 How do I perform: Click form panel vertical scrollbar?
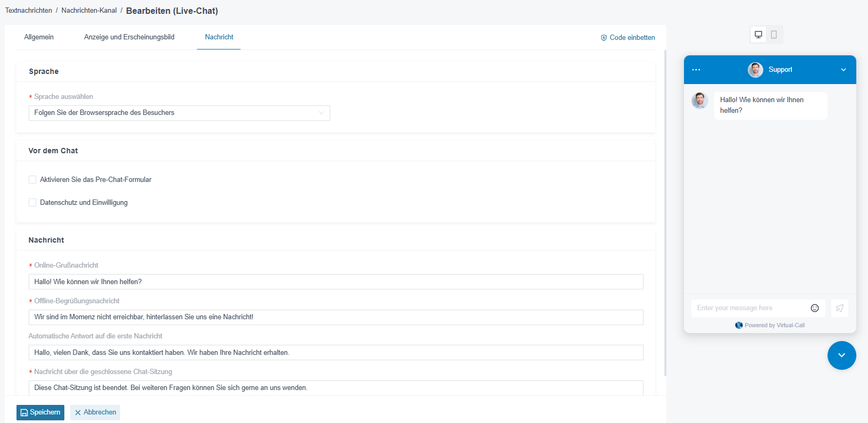pyautogui.click(x=665, y=213)
